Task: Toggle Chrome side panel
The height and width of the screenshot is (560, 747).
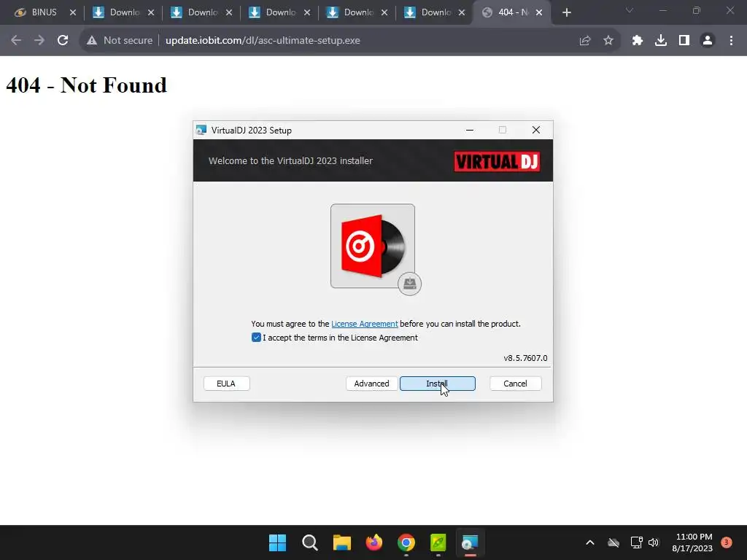Action: click(x=684, y=41)
